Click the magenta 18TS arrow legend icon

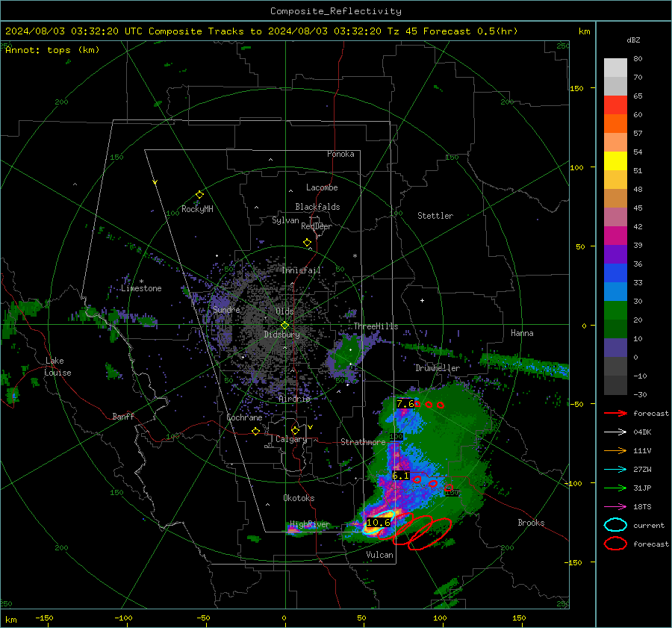615,507
